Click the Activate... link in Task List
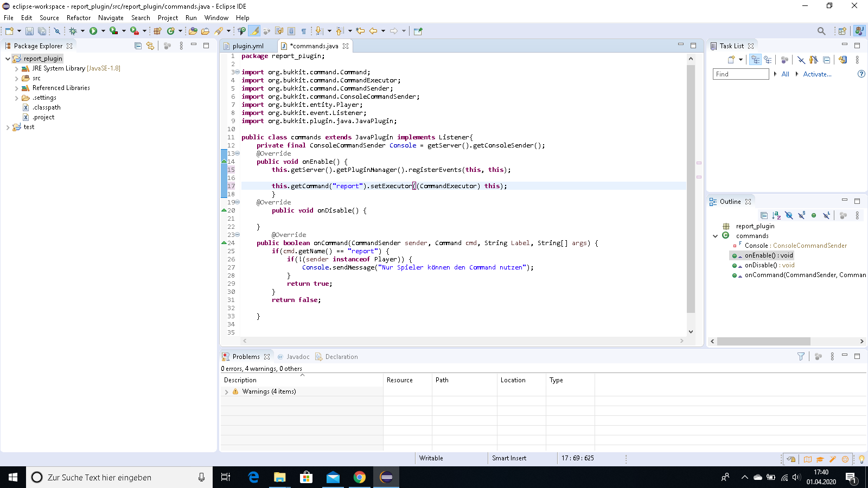The width and height of the screenshot is (868, 488). pos(817,74)
